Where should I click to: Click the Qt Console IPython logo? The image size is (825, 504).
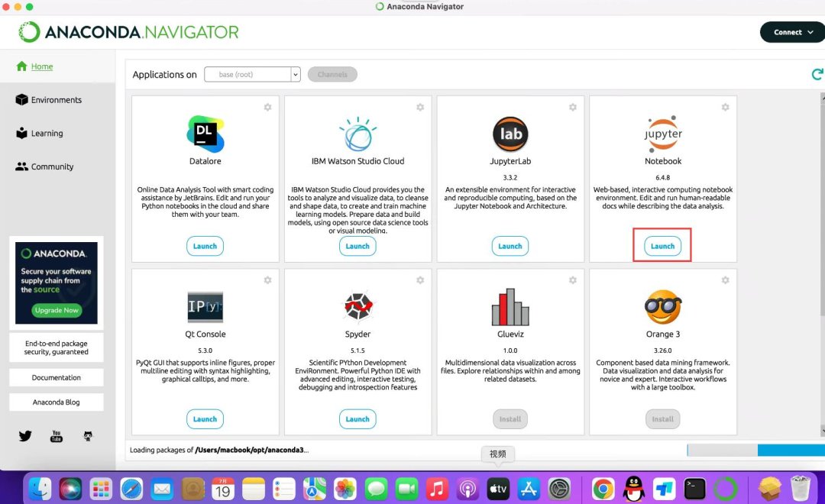click(205, 307)
